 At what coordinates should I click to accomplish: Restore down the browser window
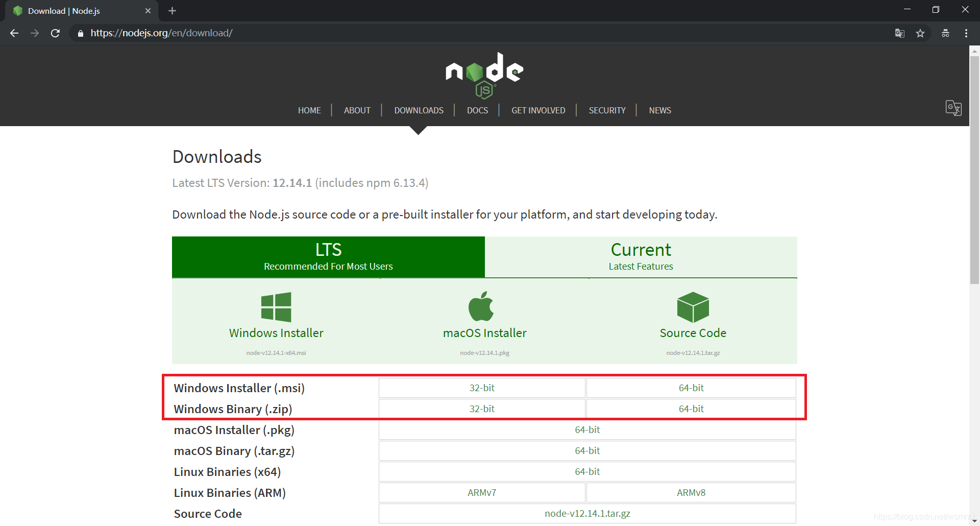[936, 10]
